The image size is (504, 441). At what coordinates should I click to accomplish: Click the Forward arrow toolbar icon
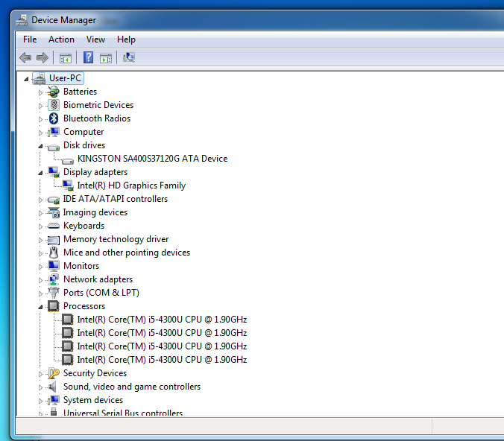[x=42, y=58]
